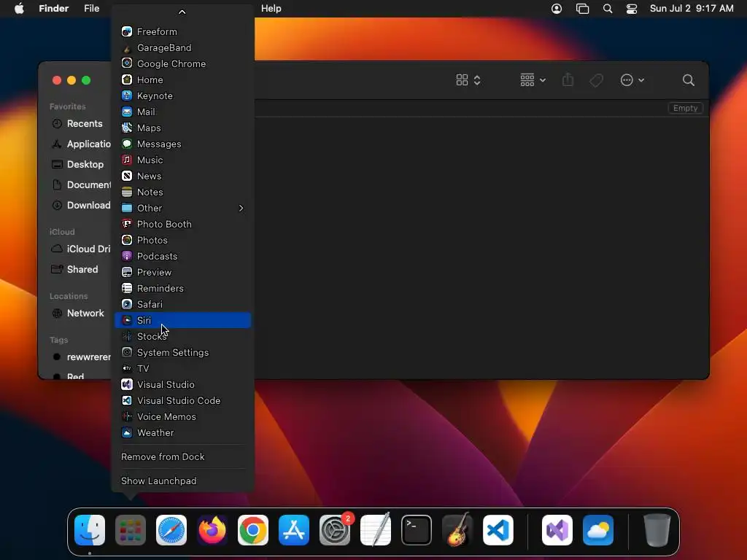Open Visual Studio Code Dock icon
Screen dimensions: 747x560
[498, 530]
